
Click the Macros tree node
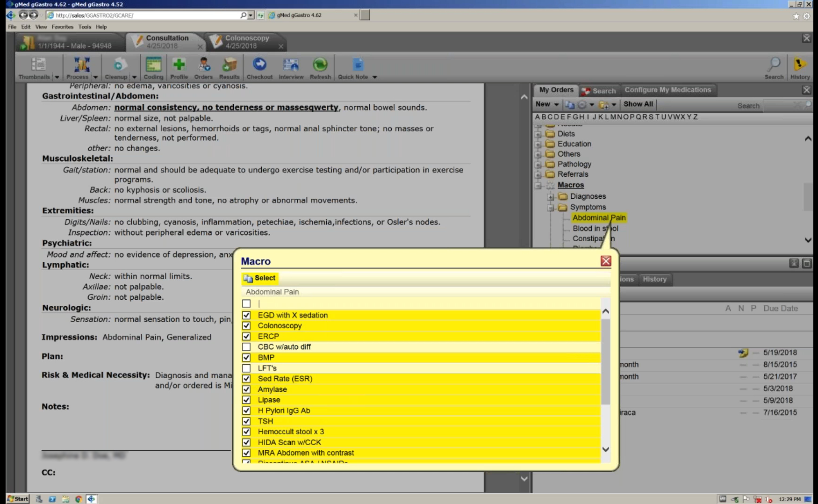pyautogui.click(x=571, y=185)
